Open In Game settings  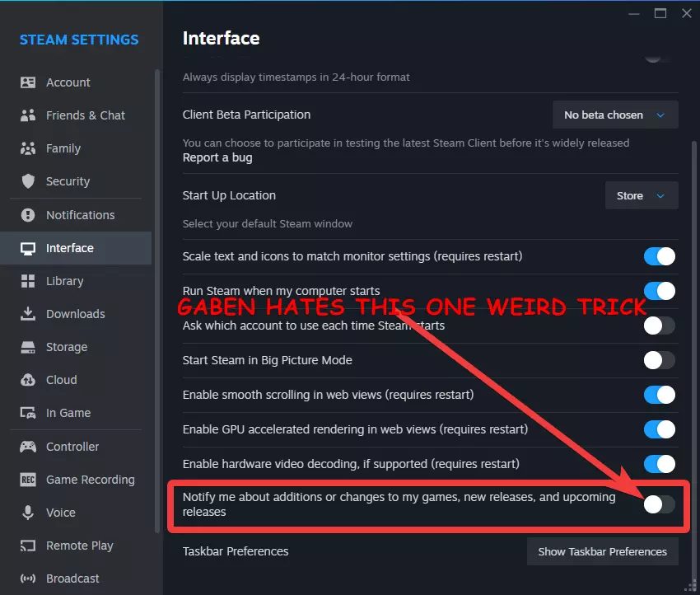pyautogui.click(x=76, y=413)
